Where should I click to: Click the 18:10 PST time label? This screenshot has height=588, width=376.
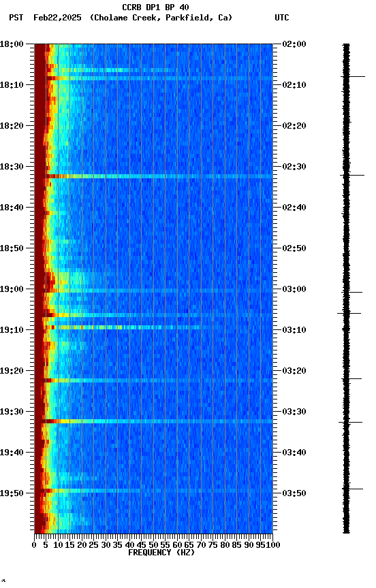coord(12,85)
